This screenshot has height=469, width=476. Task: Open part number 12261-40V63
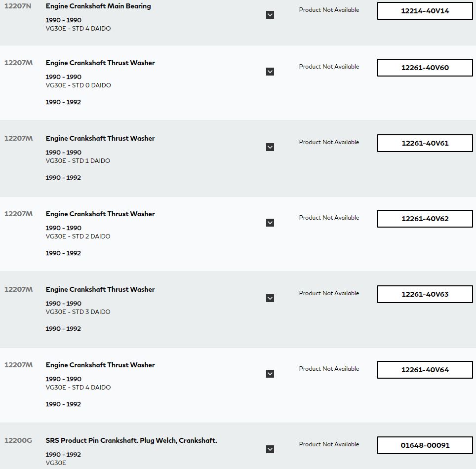point(425,294)
